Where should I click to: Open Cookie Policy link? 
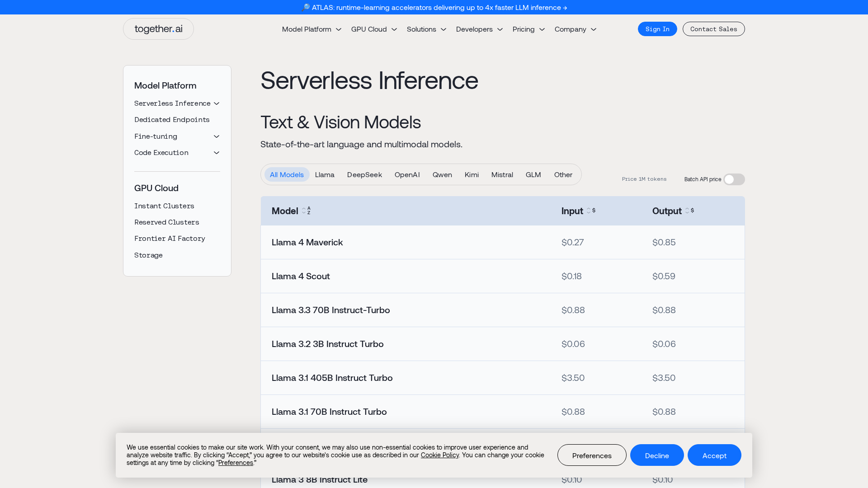point(439,455)
